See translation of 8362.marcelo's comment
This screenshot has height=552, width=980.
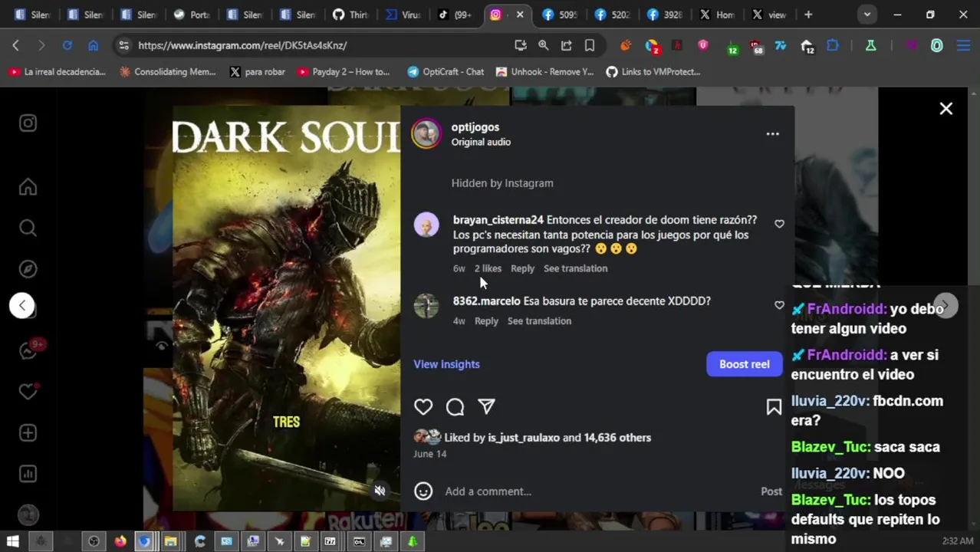click(539, 321)
